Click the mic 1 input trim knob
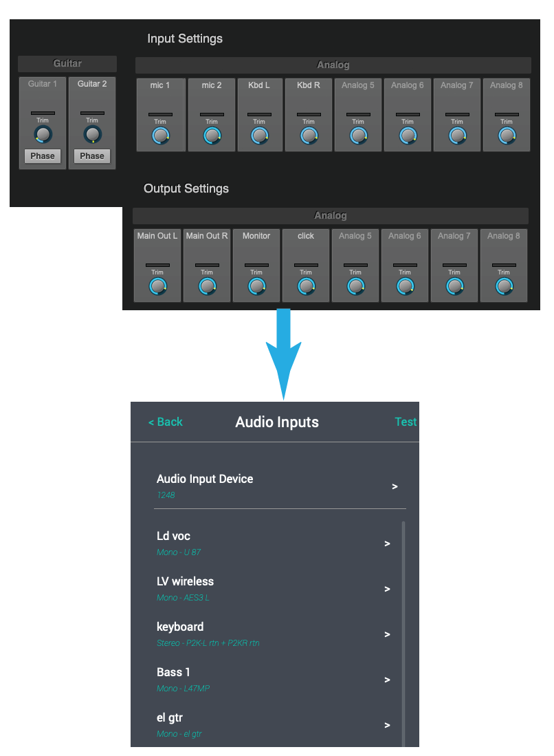Screen dimensions: 554x756 (161, 136)
